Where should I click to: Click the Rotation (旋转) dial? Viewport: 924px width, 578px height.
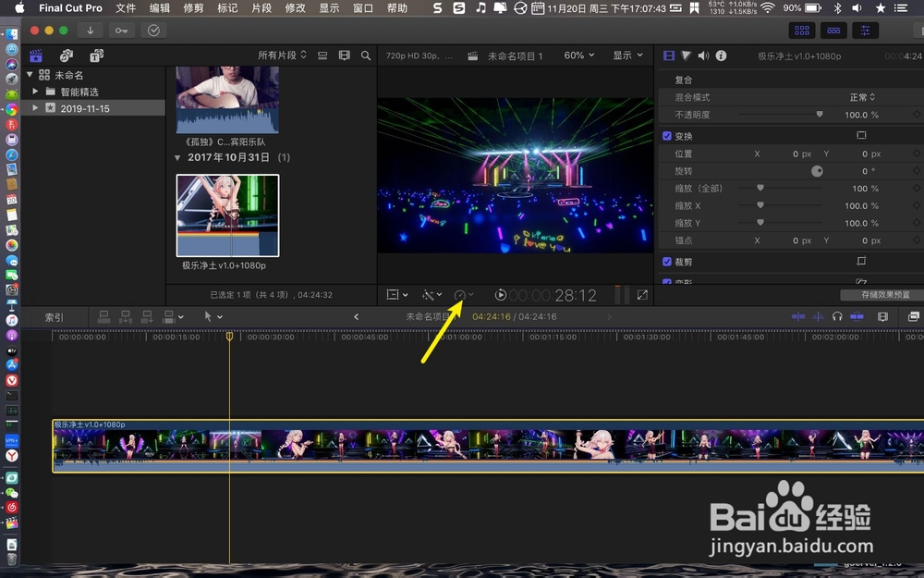coord(817,171)
